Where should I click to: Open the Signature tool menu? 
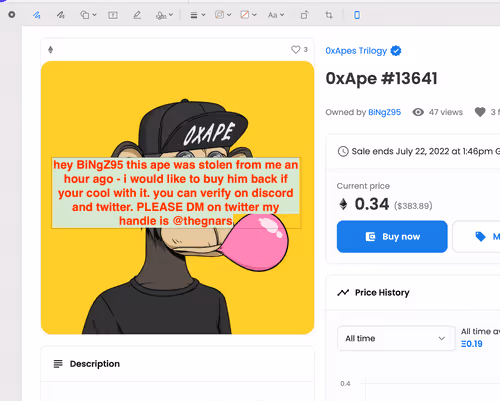click(x=164, y=15)
